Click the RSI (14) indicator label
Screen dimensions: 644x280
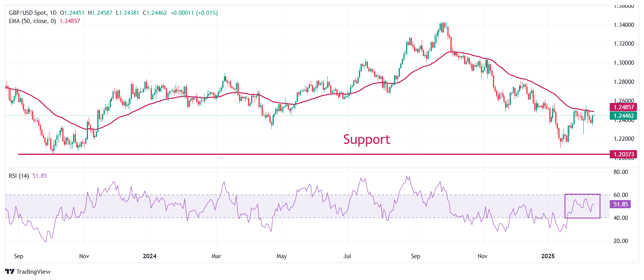coord(19,176)
